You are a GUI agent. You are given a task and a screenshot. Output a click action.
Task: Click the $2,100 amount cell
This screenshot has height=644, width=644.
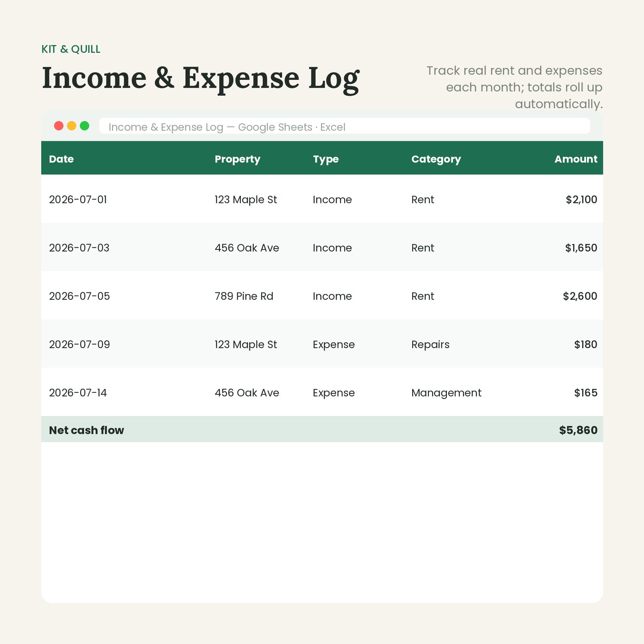(x=581, y=200)
